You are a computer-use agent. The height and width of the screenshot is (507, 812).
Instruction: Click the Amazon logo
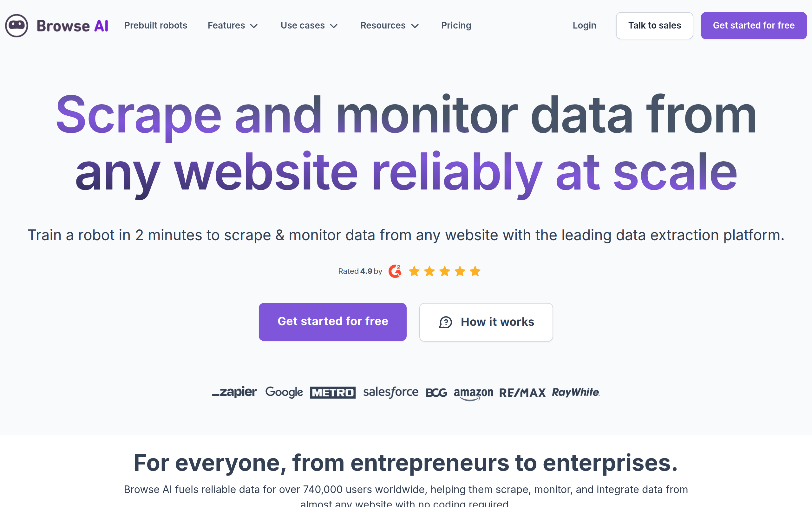(473, 393)
